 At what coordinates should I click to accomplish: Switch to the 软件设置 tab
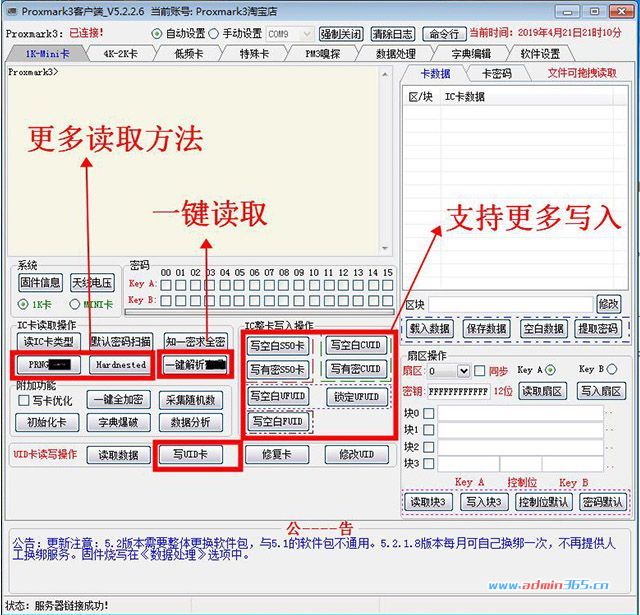(540, 54)
